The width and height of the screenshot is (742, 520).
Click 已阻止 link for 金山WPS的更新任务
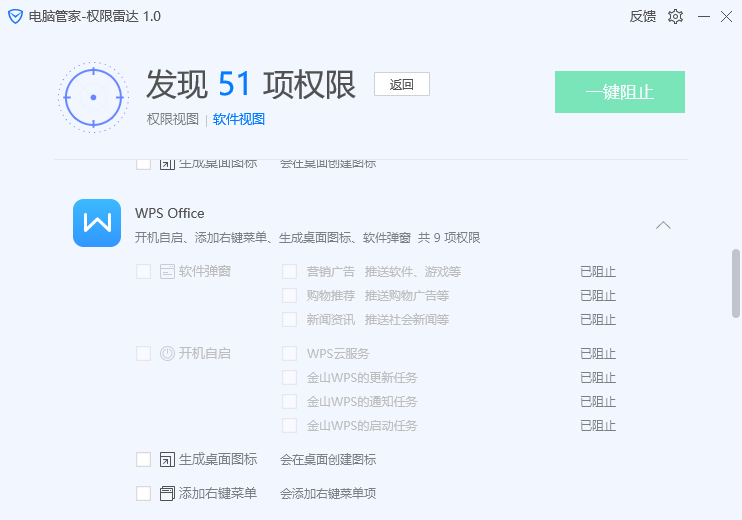click(598, 378)
